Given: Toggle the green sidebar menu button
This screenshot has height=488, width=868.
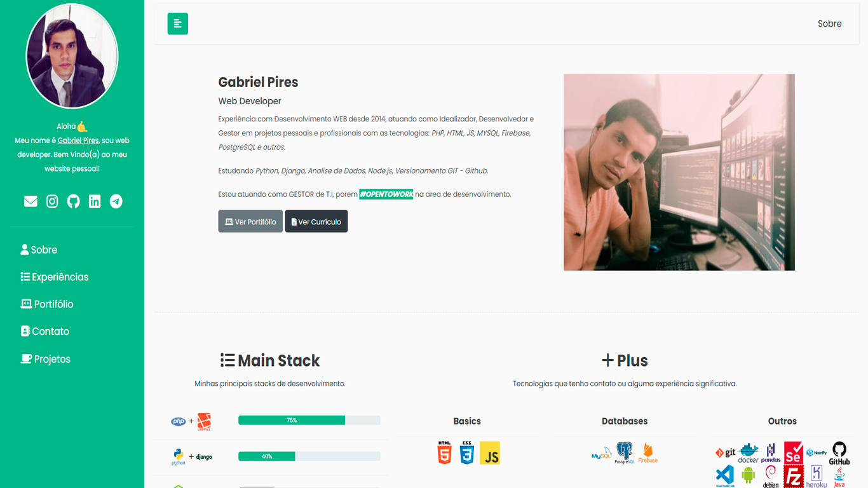Looking at the screenshot, I should [178, 24].
